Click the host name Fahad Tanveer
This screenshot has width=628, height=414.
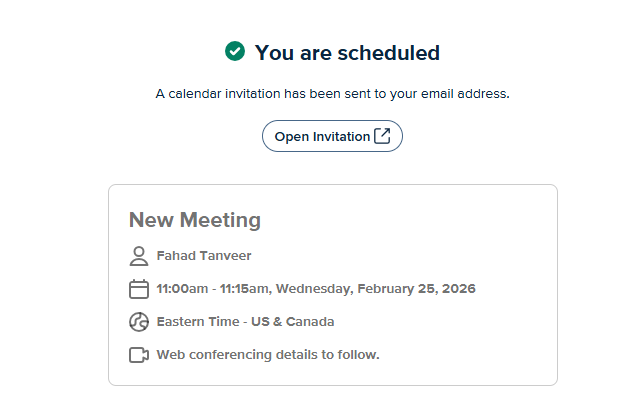(204, 255)
